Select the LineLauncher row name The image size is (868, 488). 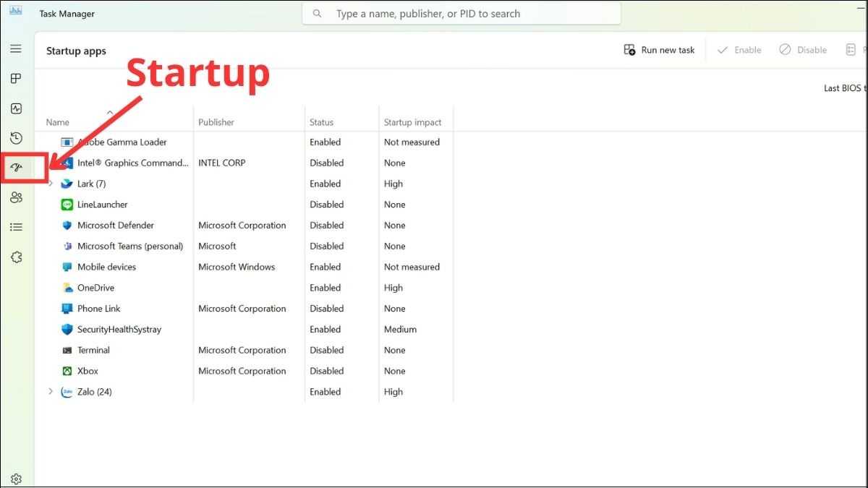click(x=103, y=205)
